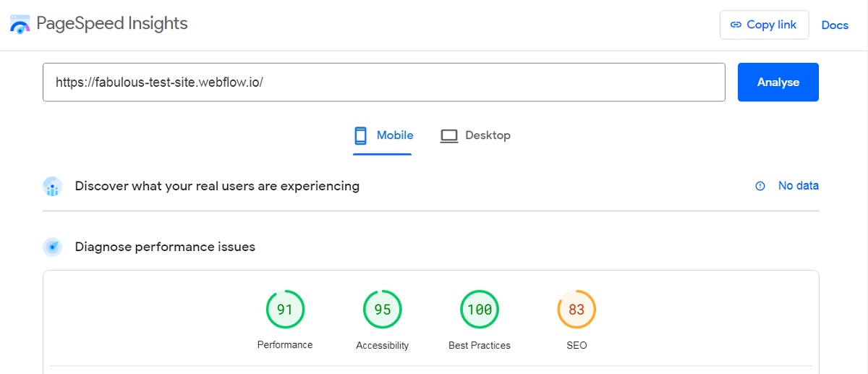Click the Accessibility label
Screen dimensions: 868x374
[382, 346]
